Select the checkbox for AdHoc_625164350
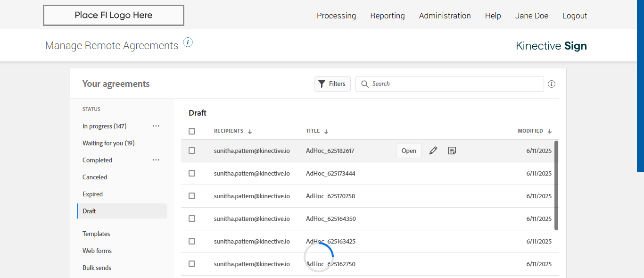Viewport: 644px width, 278px height. click(192, 219)
